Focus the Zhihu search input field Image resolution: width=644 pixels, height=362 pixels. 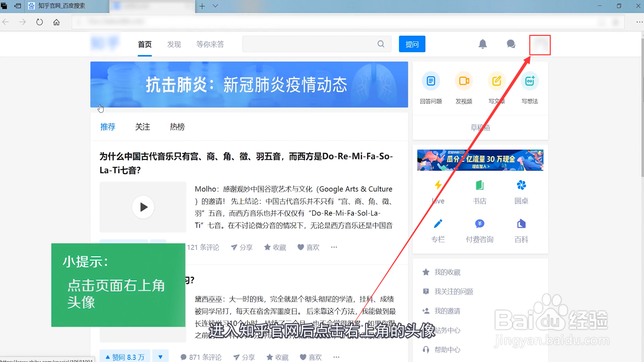[309, 44]
